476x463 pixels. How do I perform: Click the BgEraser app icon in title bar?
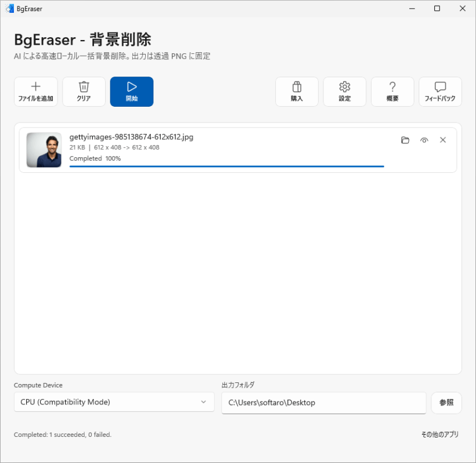[10, 9]
